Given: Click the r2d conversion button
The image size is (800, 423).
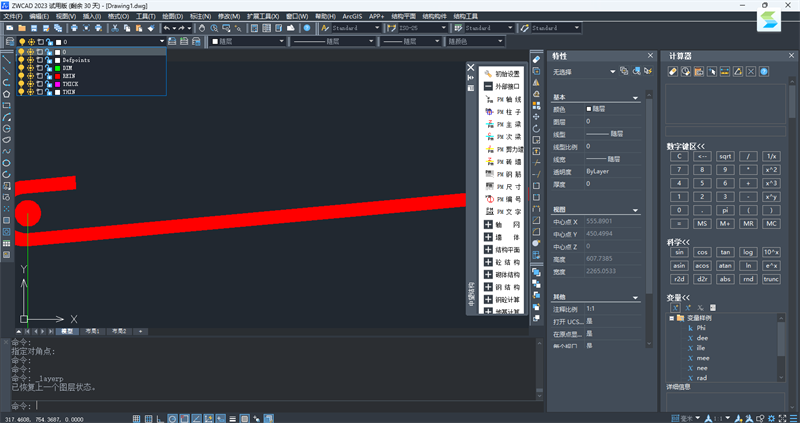Looking at the screenshot, I should (679, 279).
